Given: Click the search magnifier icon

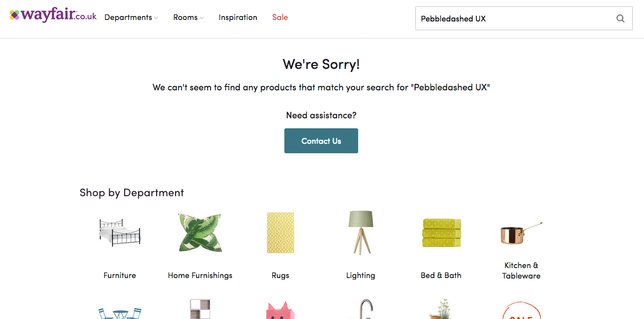Looking at the screenshot, I should tap(620, 18).
